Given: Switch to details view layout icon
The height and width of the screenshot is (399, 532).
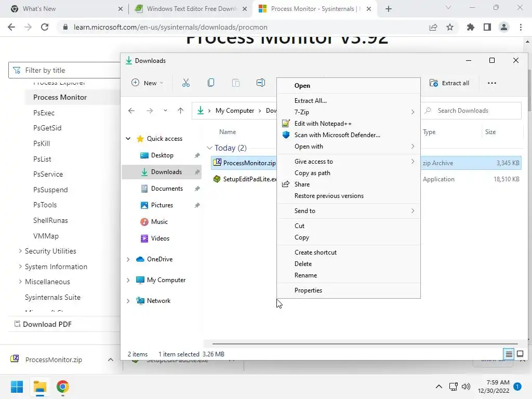Looking at the screenshot, I should [x=509, y=354].
